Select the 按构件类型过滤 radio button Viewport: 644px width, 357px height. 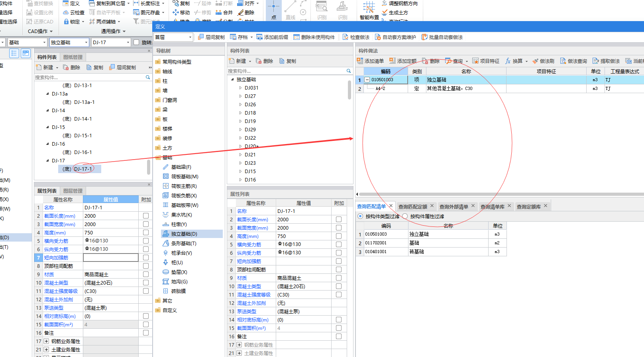(360, 216)
